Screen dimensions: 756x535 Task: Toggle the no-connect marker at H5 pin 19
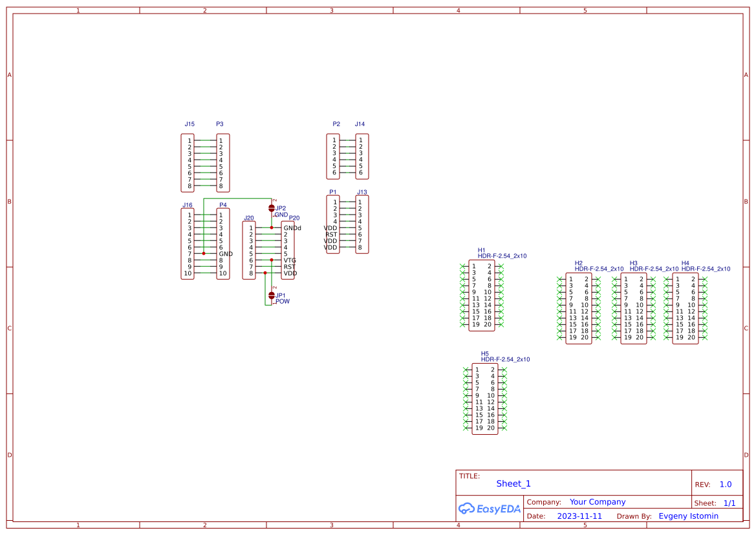(467, 426)
